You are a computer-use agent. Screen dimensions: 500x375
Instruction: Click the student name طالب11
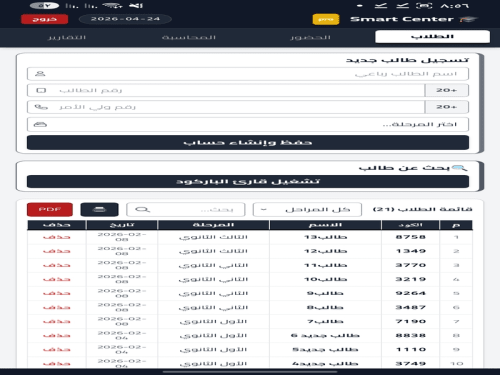[325, 265]
